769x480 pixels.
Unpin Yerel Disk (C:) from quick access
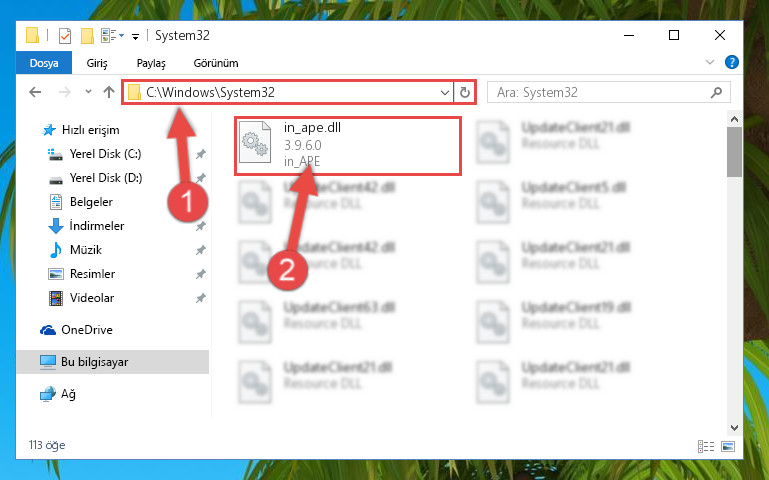(x=201, y=154)
